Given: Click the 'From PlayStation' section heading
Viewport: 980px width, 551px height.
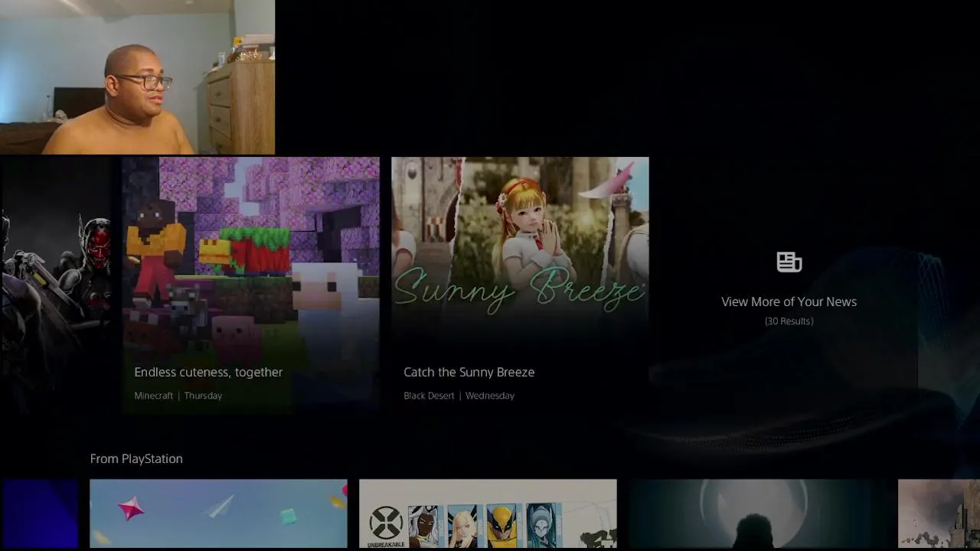Looking at the screenshot, I should pos(136,458).
